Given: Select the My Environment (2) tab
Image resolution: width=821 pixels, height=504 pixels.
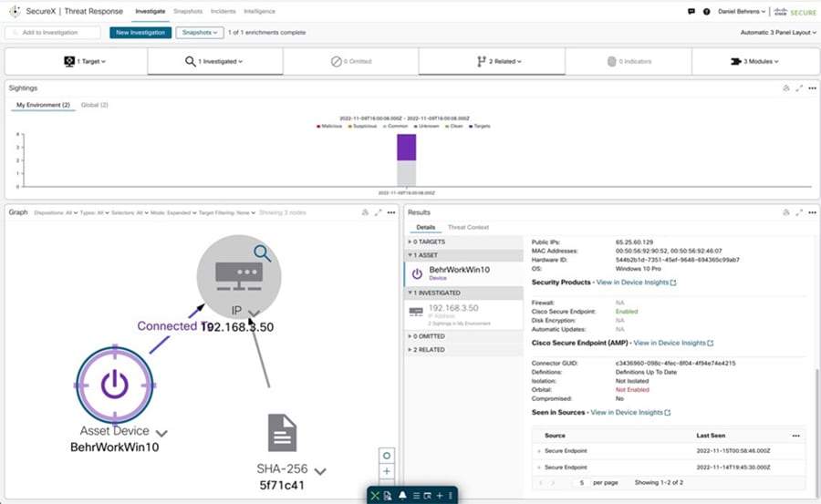Looking at the screenshot, I should click(x=43, y=105).
